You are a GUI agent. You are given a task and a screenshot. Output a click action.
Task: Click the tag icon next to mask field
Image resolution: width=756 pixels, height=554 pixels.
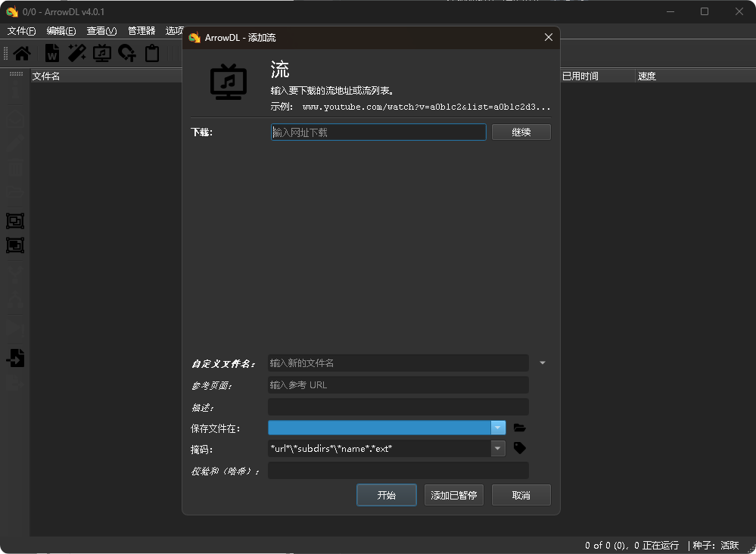[520, 448]
